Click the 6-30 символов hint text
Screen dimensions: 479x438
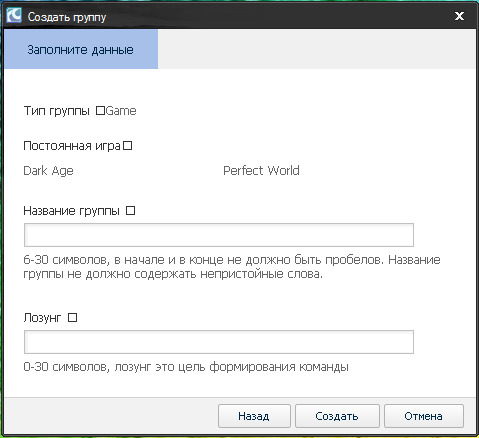pos(232,267)
